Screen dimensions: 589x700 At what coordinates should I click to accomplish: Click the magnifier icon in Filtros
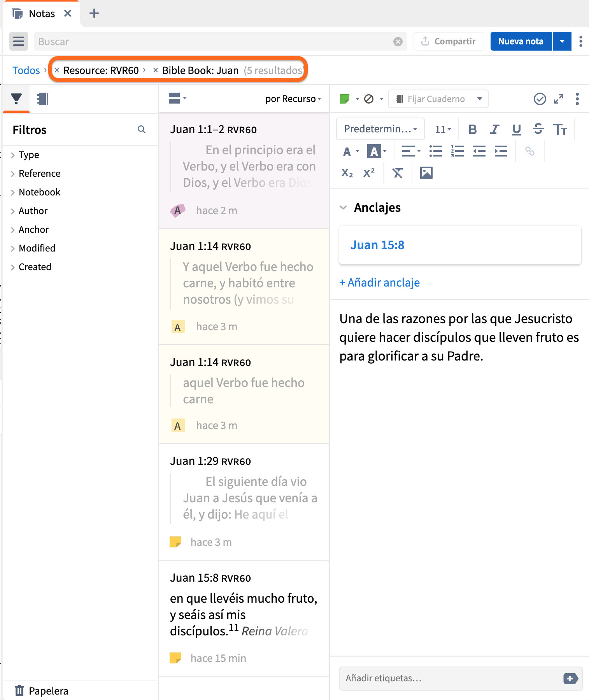click(x=142, y=129)
